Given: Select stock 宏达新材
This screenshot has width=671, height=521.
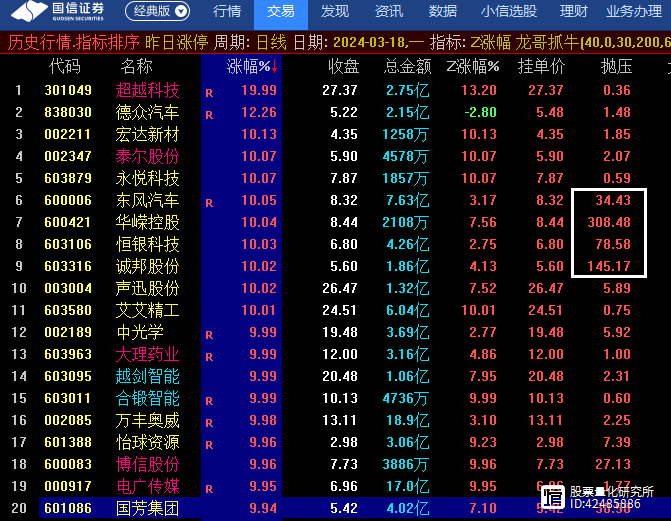Looking at the screenshot, I should [147, 134].
